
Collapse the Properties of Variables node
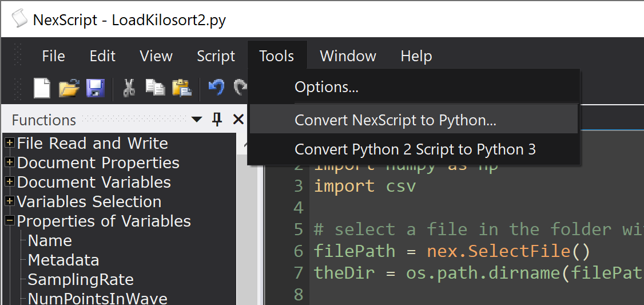[x=10, y=221]
